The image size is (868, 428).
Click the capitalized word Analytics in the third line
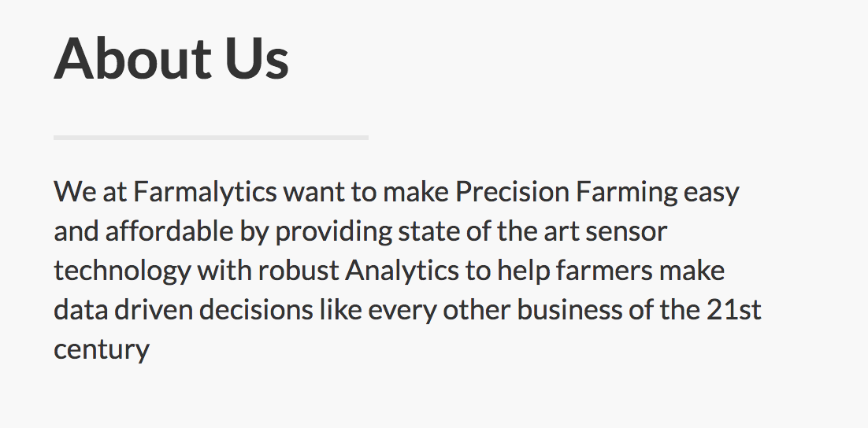(402, 271)
